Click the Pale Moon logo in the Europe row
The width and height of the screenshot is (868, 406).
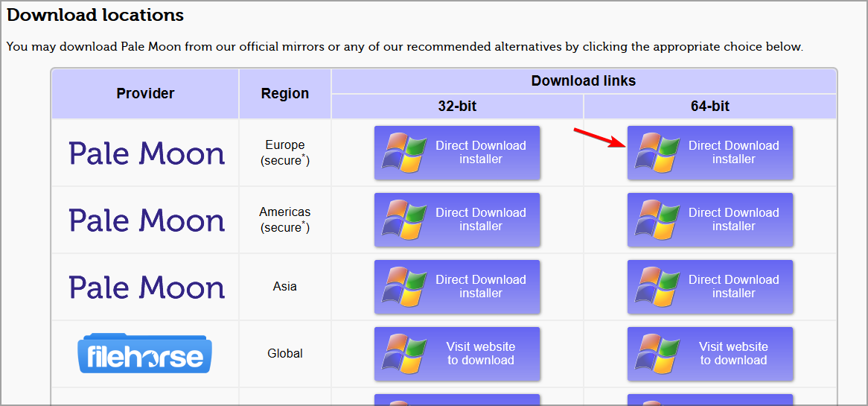point(147,153)
